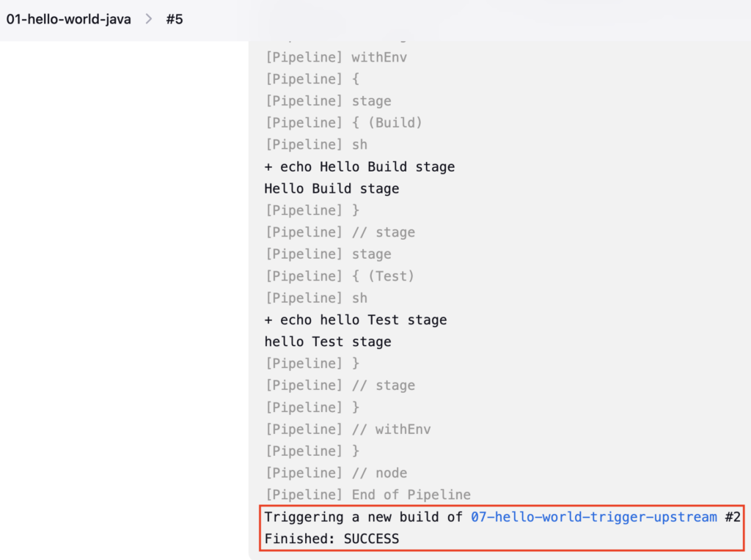Open the 07-hello-world-trigger-upstream link
The width and height of the screenshot is (751, 560).
(594, 517)
